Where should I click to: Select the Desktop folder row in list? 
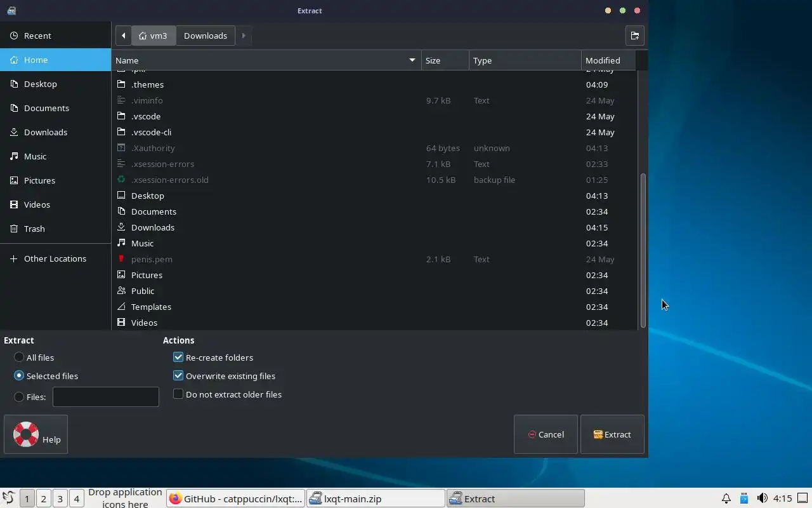tap(374, 196)
